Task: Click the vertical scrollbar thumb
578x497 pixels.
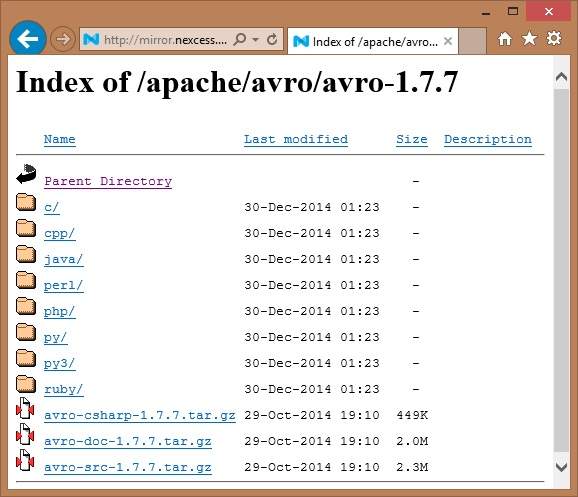Action: pyautogui.click(x=561, y=270)
